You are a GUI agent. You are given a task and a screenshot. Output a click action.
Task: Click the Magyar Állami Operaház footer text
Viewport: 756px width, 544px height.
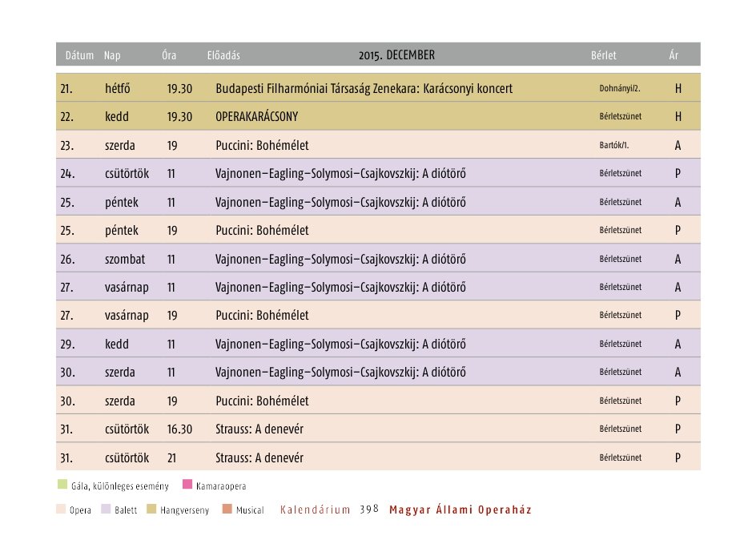tap(460, 510)
